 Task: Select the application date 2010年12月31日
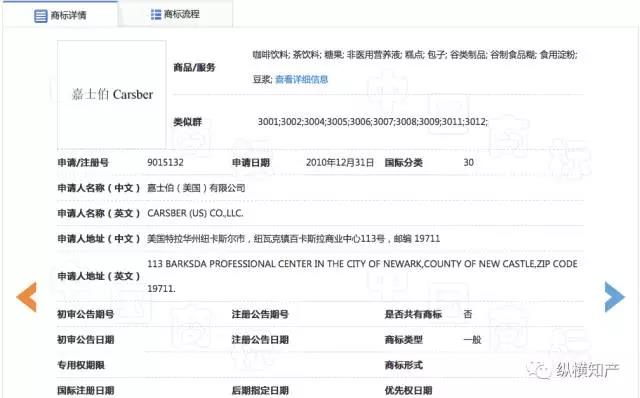(x=340, y=162)
